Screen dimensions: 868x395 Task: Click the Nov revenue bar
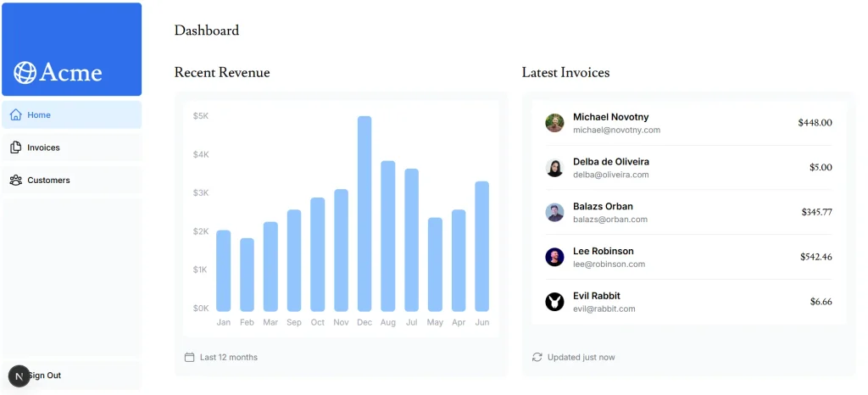click(341, 251)
